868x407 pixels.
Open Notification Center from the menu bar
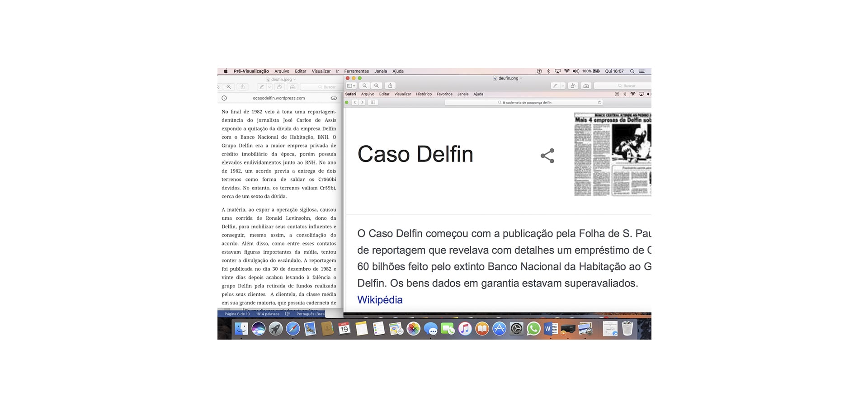tap(642, 71)
